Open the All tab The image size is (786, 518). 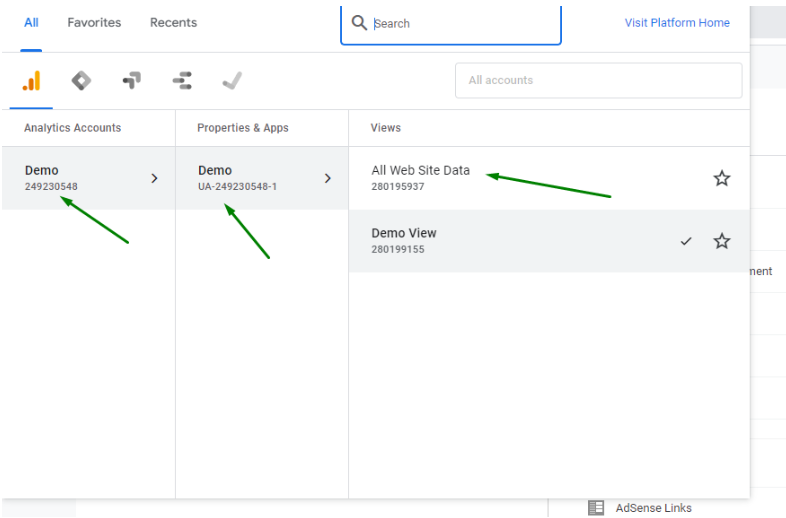coord(31,23)
